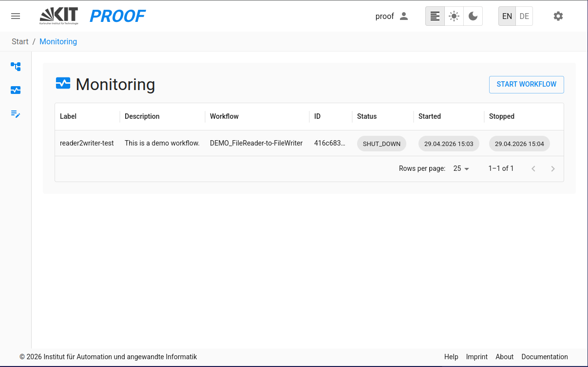Click stopped time chip 29.04.2026 15:04
588x367 pixels.
click(x=519, y=144)
